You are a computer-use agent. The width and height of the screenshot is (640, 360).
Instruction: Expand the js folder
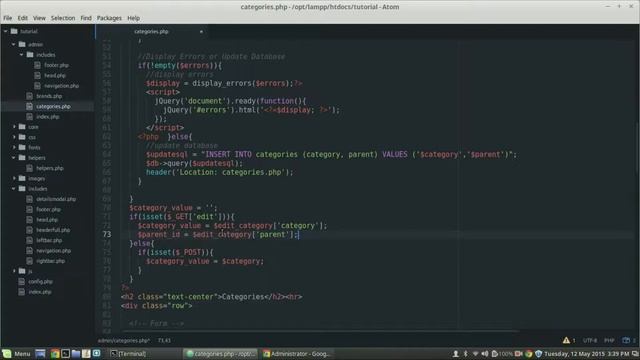pos(14,271)
